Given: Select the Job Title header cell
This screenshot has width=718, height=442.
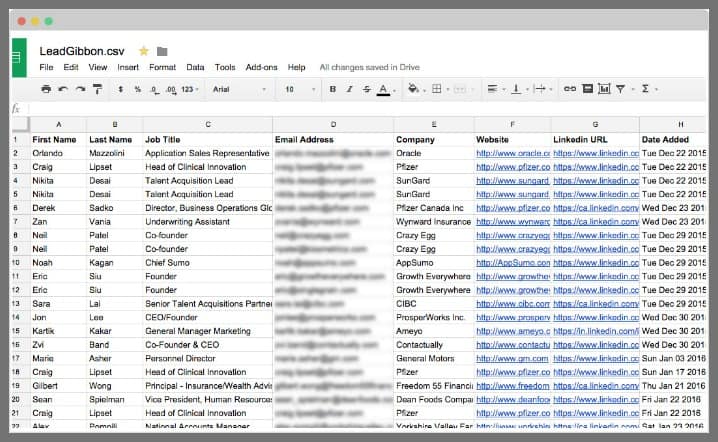Looking at the screenshot, I should 207,139.
